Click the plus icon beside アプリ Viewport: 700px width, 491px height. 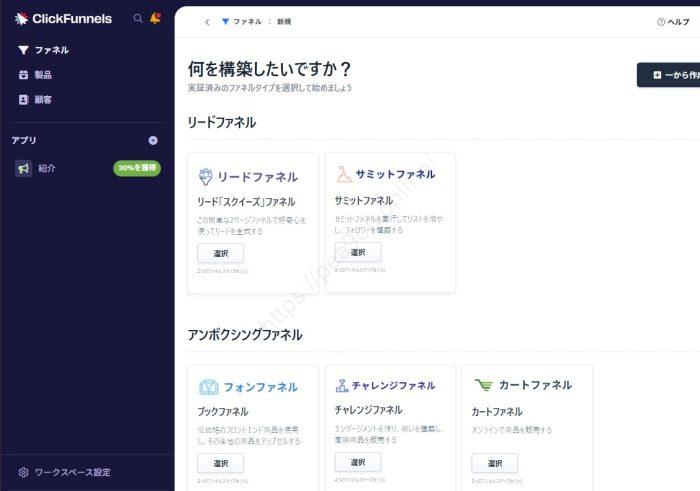tap(153, 141)
